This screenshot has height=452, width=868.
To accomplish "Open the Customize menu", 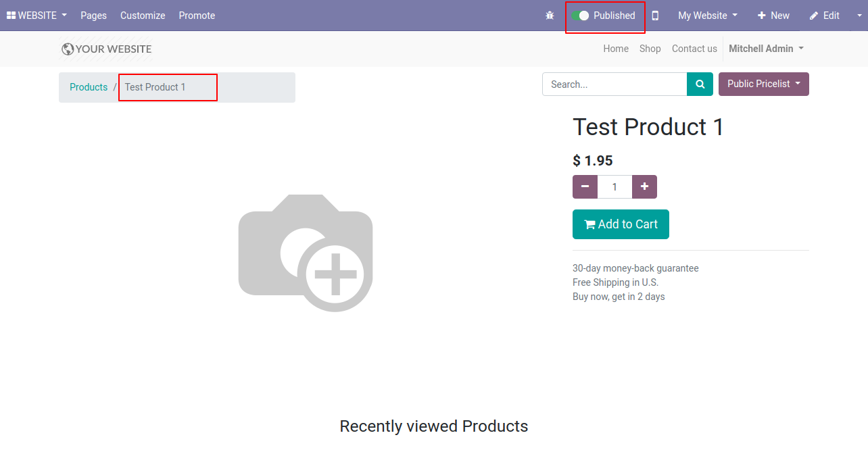I will click(143, 16).
